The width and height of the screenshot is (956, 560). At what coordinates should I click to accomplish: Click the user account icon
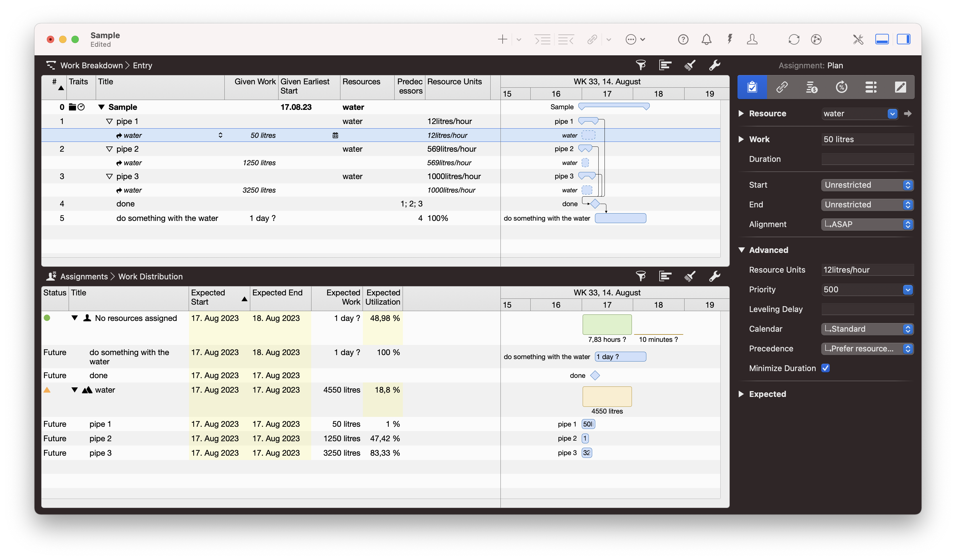(752, 39)
